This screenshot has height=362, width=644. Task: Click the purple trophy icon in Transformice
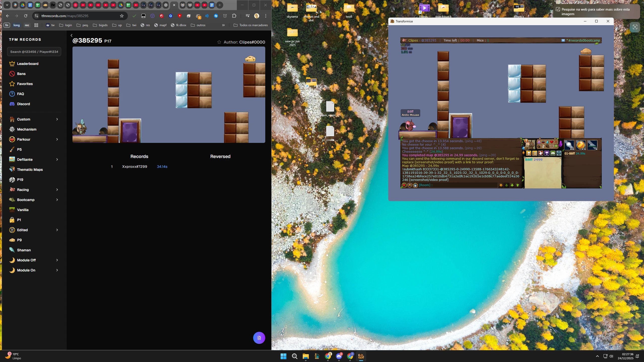pyautogui.click(x=547, y=153)
